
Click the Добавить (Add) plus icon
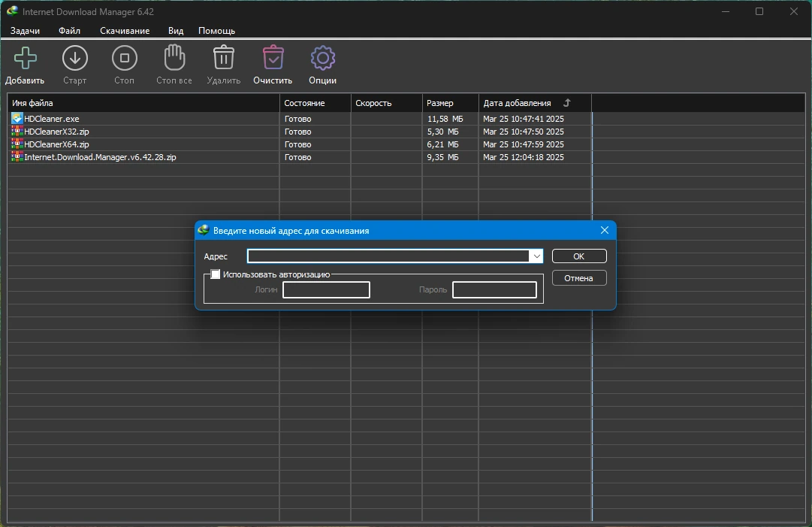[25, 58]
